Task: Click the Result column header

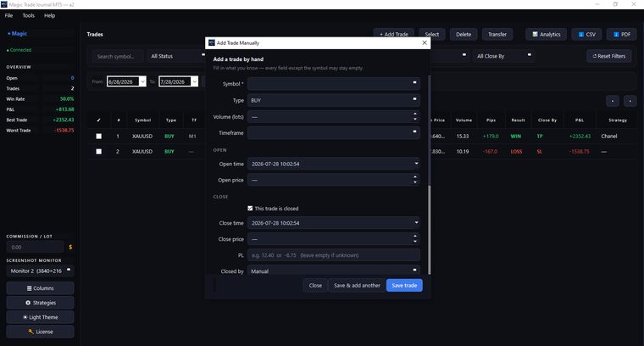Action: [x=519, y=120]
